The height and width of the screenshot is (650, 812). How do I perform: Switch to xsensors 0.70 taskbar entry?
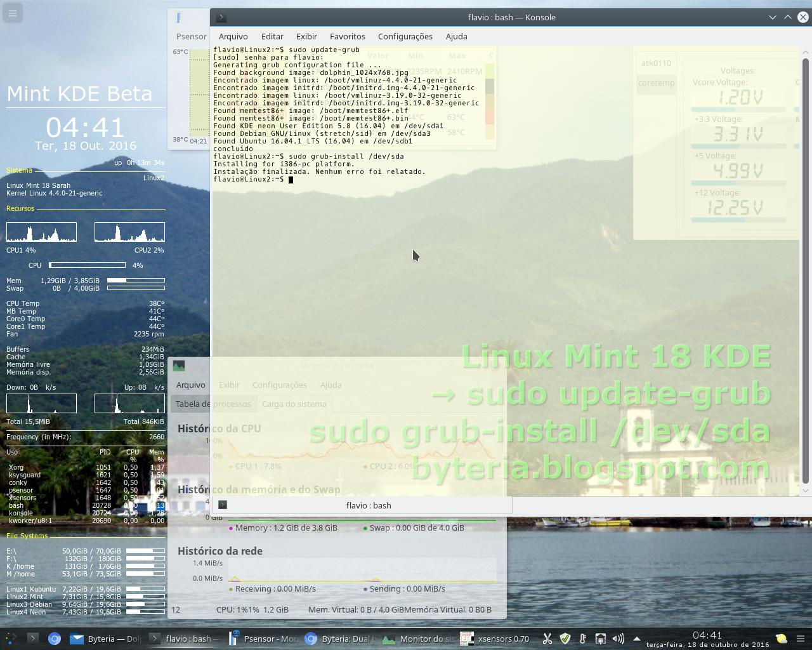(x=497, y=639)
